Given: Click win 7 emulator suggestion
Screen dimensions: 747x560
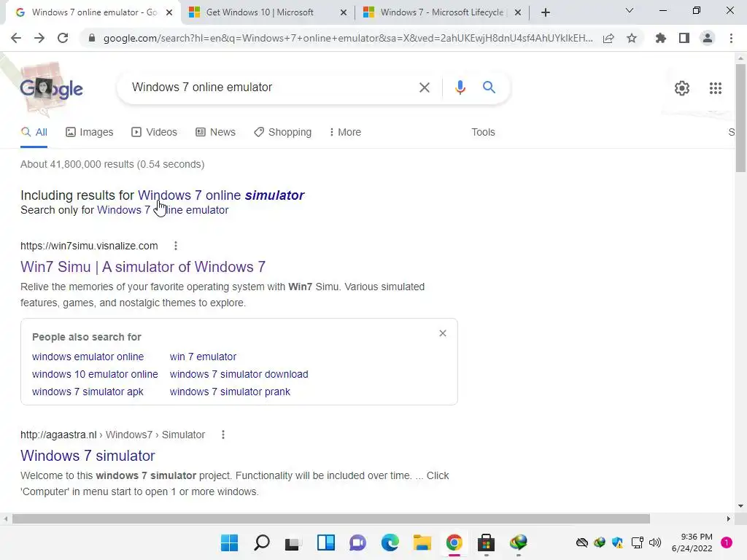Looking at the screenshot, I should [203, 357].
